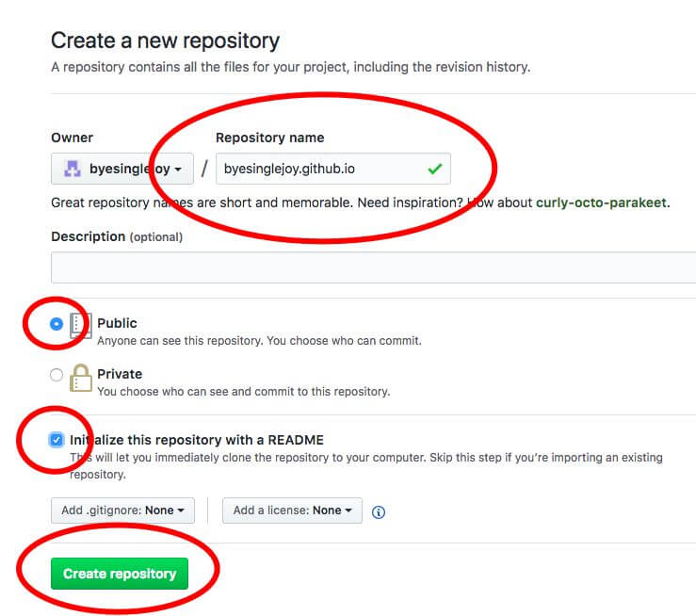Click the bold Private label text
This screenshot has width=696, height=616.
click(x=120, y=374)
